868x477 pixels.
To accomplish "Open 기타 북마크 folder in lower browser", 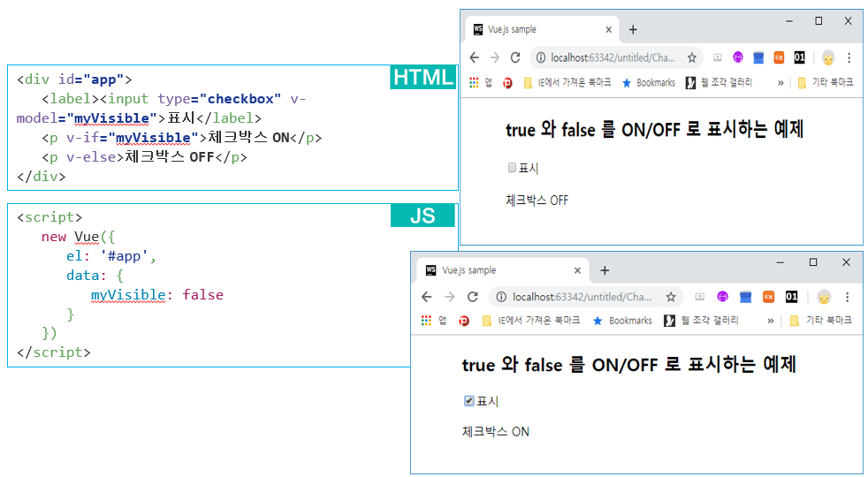I will pos(820,321).
